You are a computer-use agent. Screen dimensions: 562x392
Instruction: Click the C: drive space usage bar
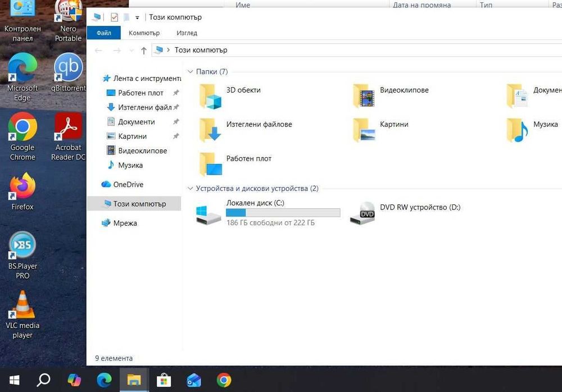[x=283, y=212]
